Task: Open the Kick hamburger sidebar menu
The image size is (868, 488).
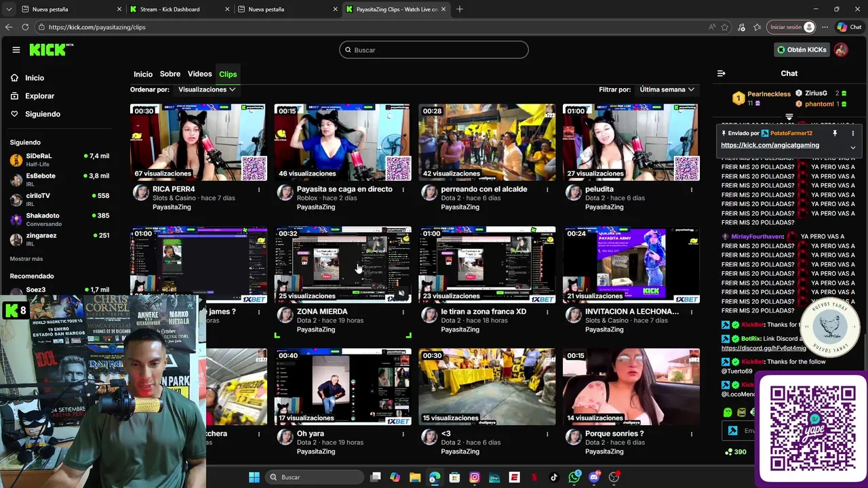Action: coord(16,49)
